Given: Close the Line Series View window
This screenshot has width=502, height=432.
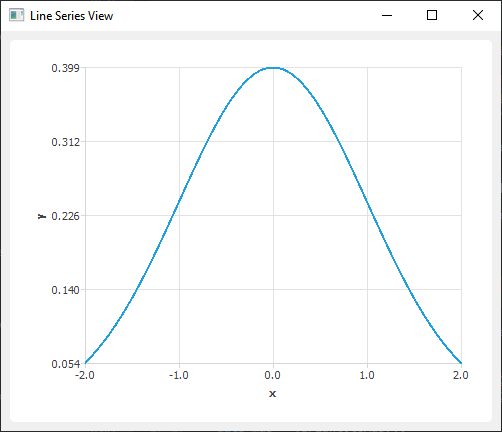Looking at the screenshot, I should 478,15.
